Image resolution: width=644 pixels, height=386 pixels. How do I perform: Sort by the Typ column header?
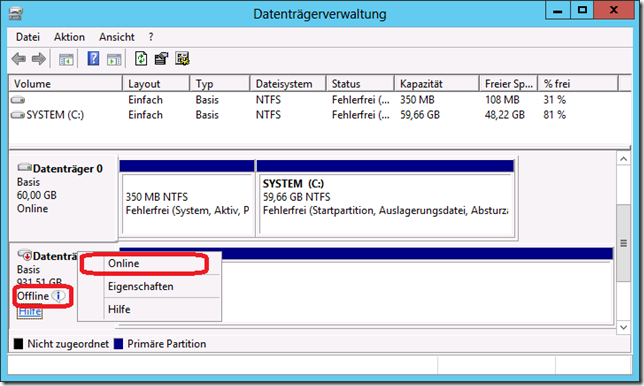coord(220,84)
